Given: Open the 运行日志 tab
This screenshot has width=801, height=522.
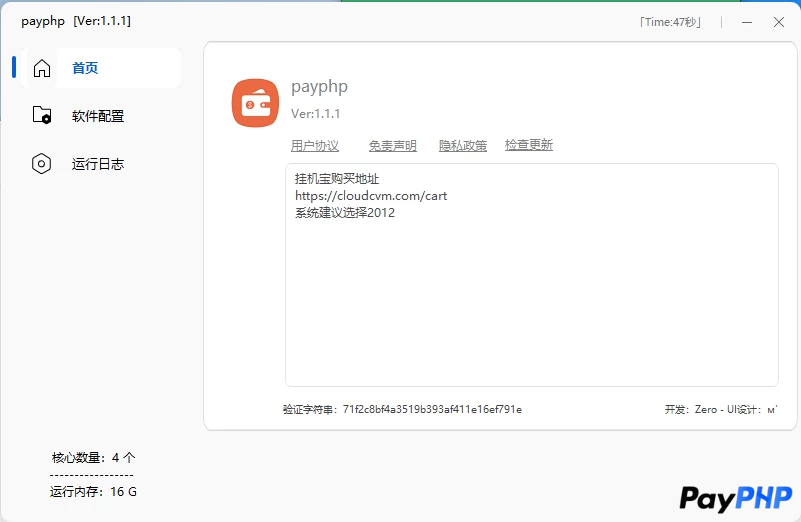Looking at the screenshot, I should tap(98, 164).
